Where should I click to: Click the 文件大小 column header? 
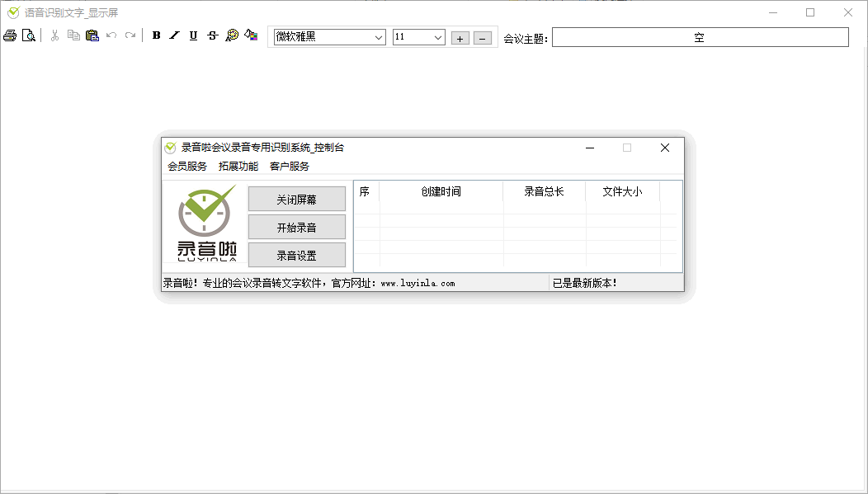point(623,191)
